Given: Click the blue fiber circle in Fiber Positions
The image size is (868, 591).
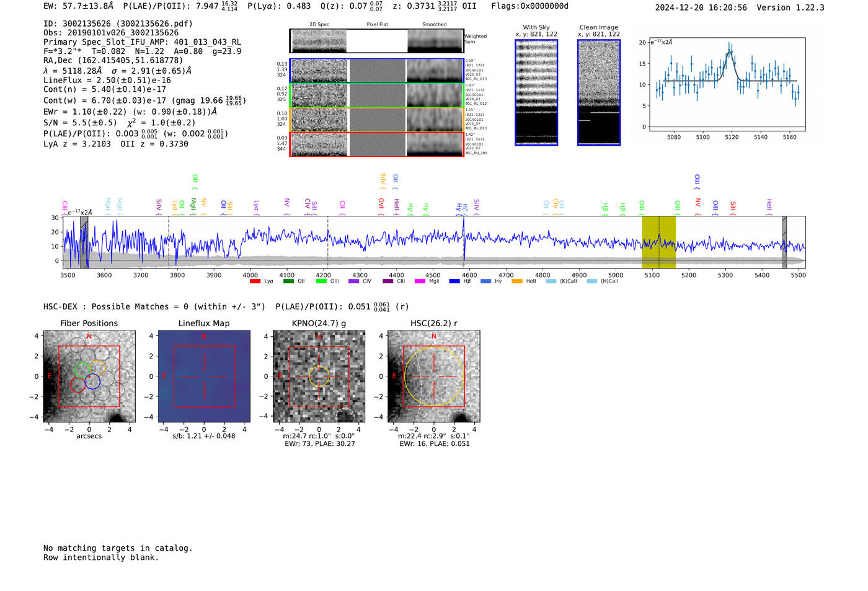Looking at the screenshot, I should (x=92, y=381).
